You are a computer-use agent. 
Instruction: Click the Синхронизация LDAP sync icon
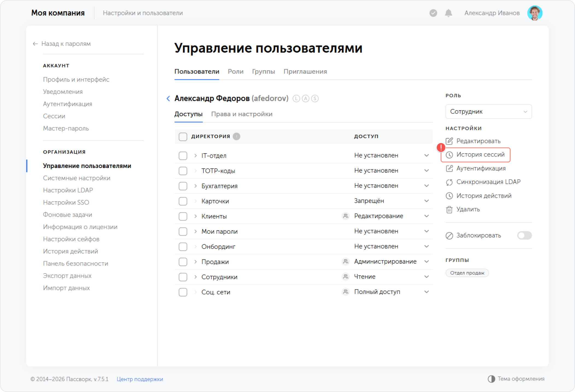tap(449, 182)
